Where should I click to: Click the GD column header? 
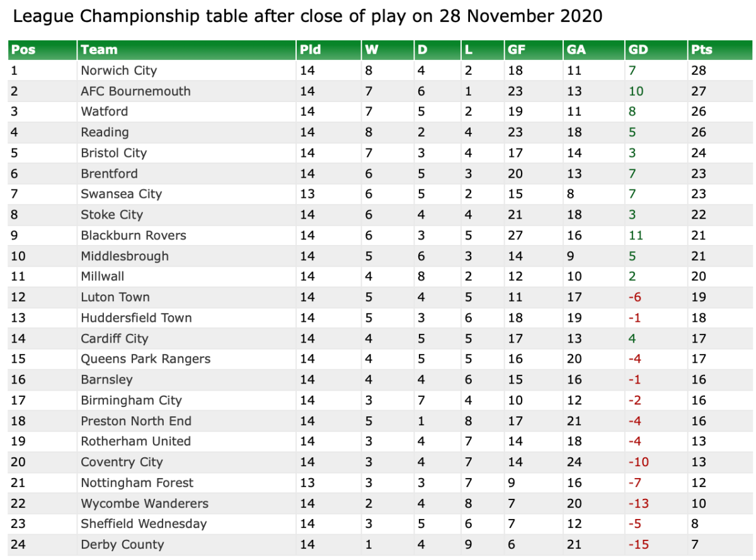638,50
